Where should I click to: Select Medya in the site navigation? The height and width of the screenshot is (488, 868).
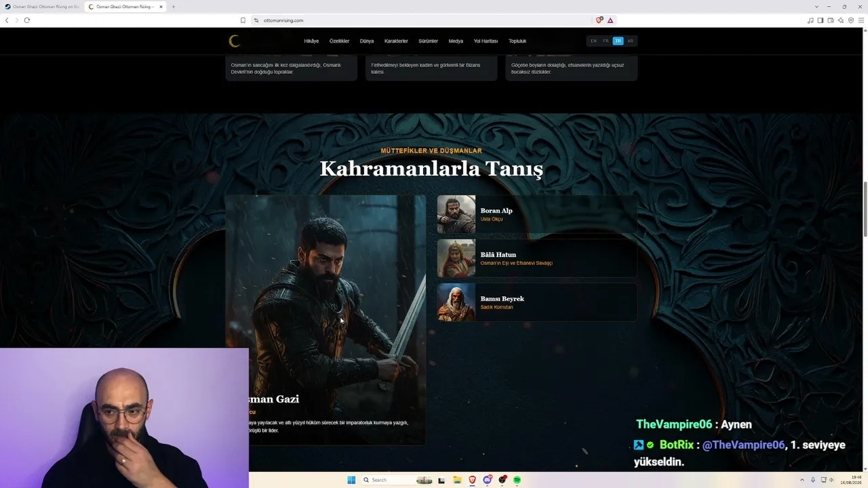pos(456,41)
